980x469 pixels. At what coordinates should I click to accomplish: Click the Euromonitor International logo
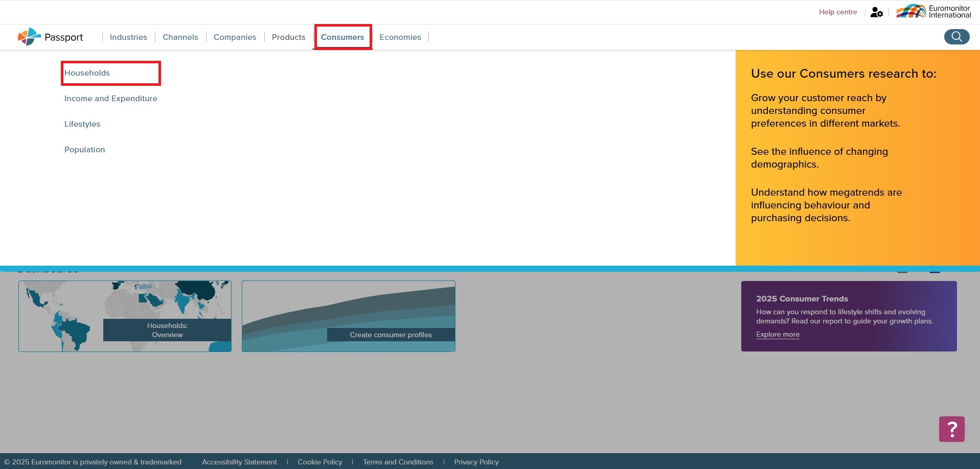[933, 12]
